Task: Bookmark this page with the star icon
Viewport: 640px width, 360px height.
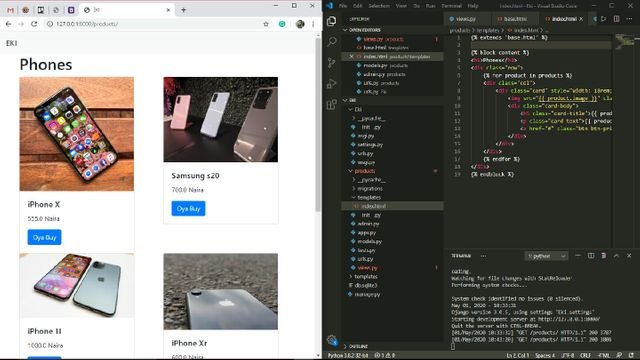Action: click(266, 24)
